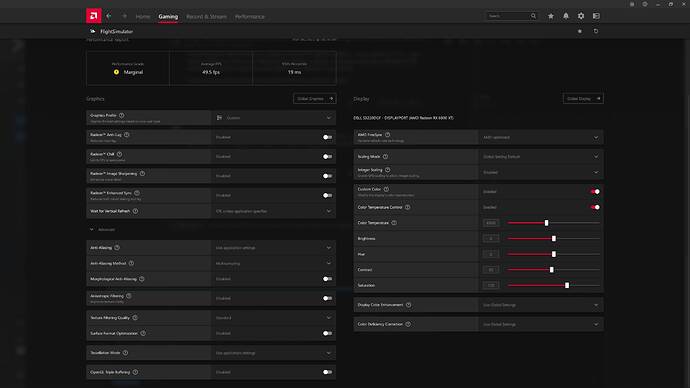The width and height of the screenshot is (690, 388).
Task: Click the search magnifier icon
Action: (x=533, y=16)
